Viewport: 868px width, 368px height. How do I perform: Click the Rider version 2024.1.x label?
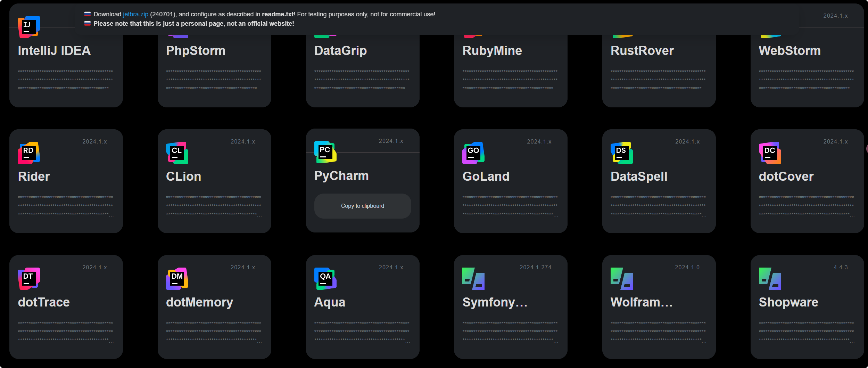click(94, 141)
